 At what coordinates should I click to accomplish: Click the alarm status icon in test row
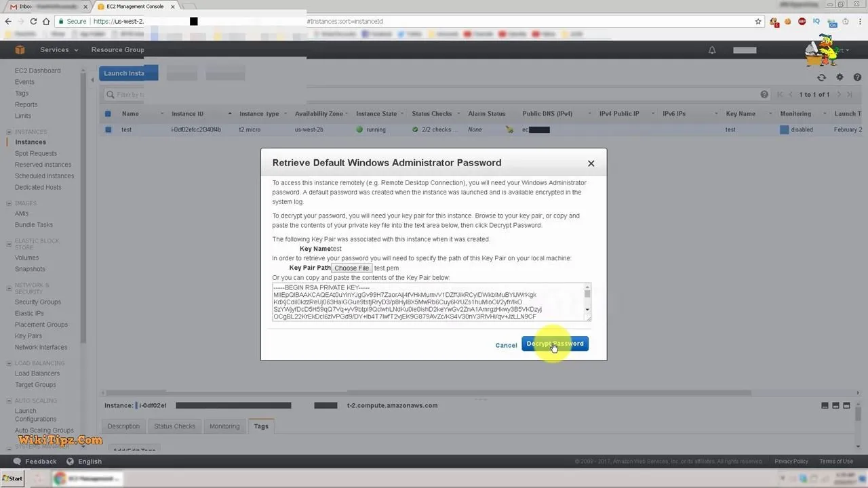pos(509,129)
